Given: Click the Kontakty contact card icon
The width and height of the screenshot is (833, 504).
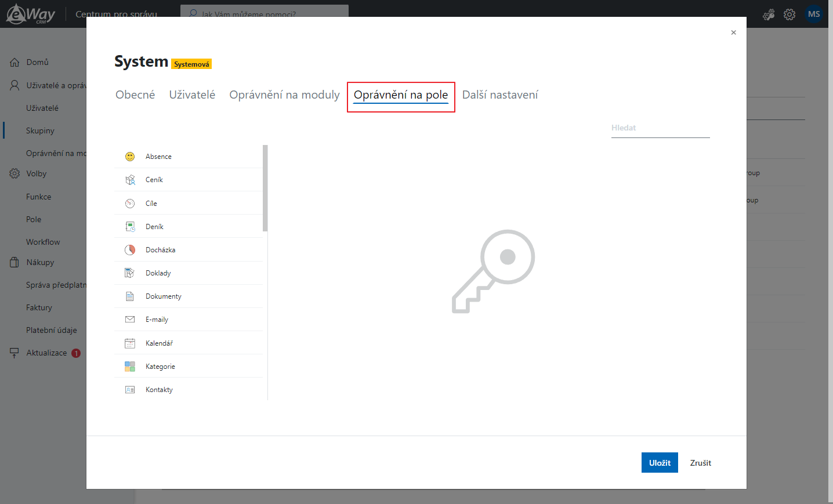Looking at the screenshot, I should [130, 390].
